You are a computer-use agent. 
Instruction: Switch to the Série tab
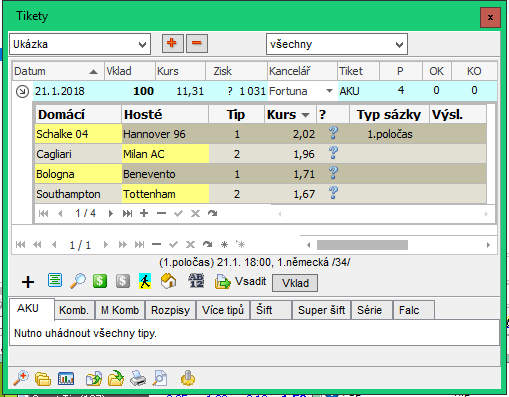point(371,310)
